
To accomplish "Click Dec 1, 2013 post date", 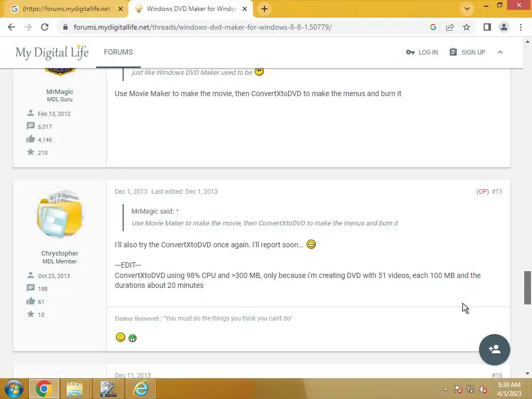I will (x=131, y=191).
